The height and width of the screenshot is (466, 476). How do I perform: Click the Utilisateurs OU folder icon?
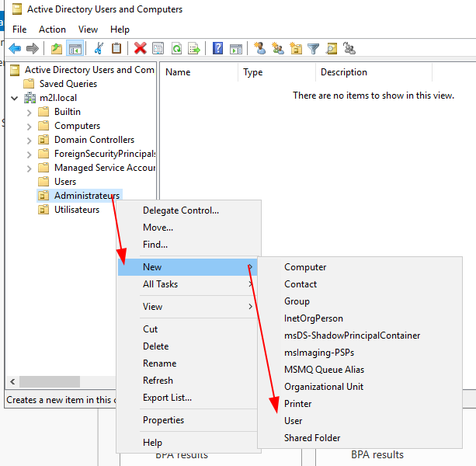(x=43, y=210)
